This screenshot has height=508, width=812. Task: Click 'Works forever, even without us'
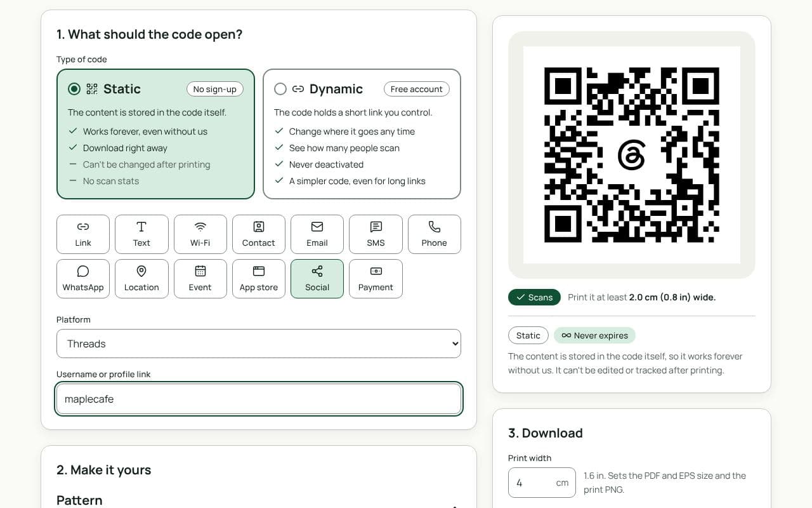pos(145,131)
